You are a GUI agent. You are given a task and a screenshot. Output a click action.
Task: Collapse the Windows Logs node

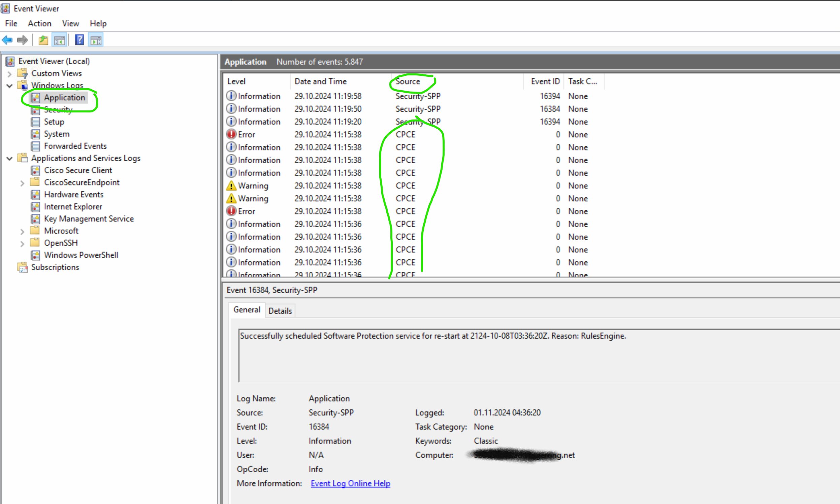click(x=9, y=86)
